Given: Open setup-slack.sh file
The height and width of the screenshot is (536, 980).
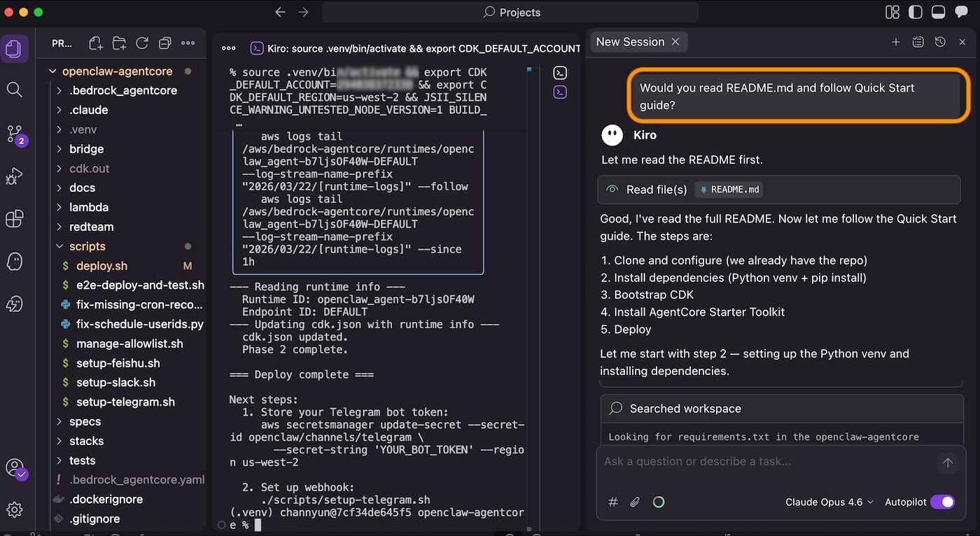Looking at the screenshot, I should (115, 383).
